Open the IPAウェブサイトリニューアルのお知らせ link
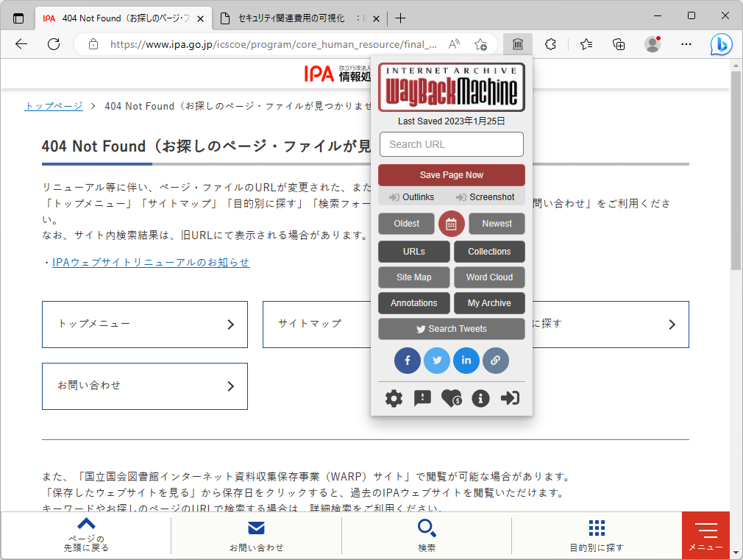The height and width of the screenshot is (560, 743). coord(150,262)
